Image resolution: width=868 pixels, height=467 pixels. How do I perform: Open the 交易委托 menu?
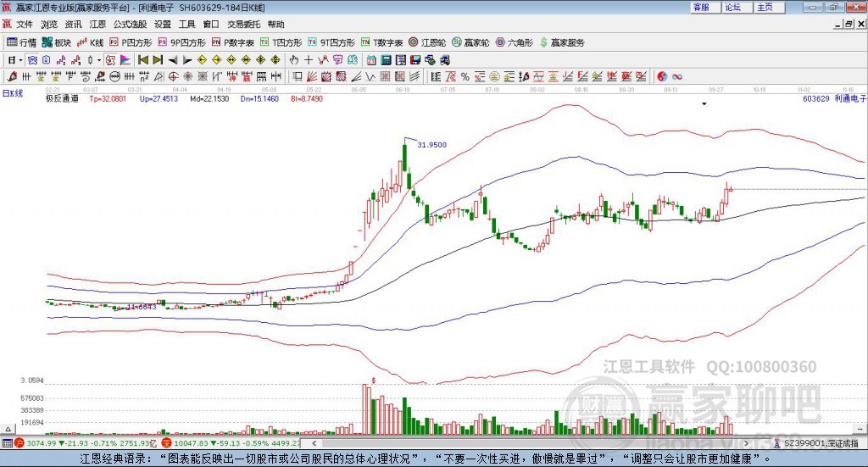pos(243,25)
